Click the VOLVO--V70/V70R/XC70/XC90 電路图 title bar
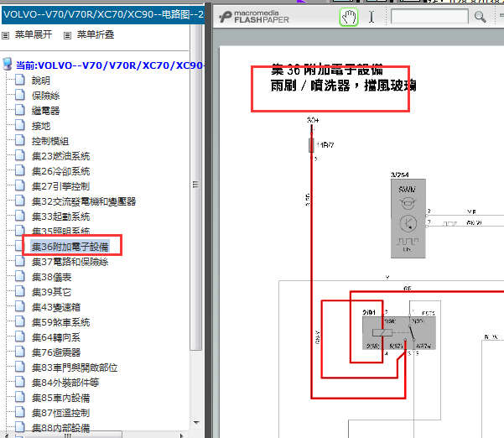The height and width of the screenshot is (438, 504). click(103, 15)
